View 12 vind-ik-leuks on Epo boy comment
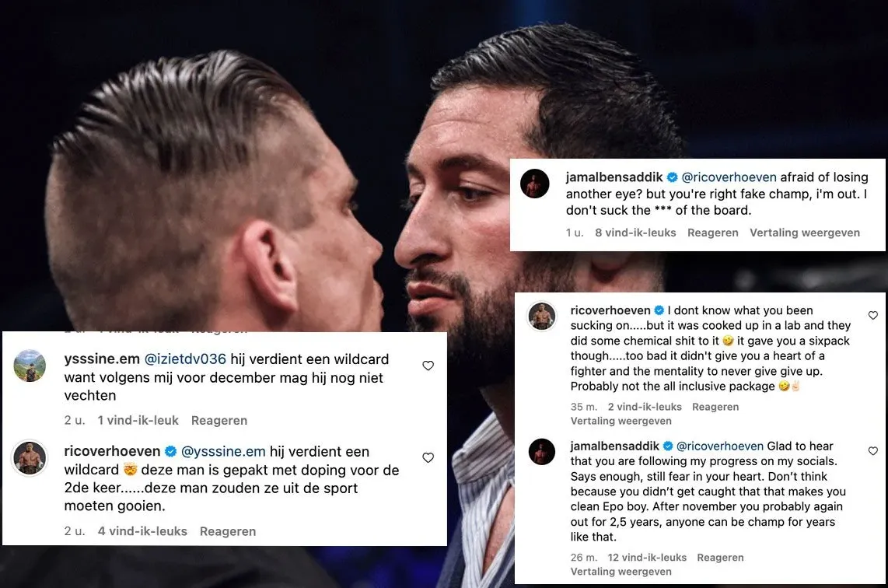888x588 pixels. [647, 558]
